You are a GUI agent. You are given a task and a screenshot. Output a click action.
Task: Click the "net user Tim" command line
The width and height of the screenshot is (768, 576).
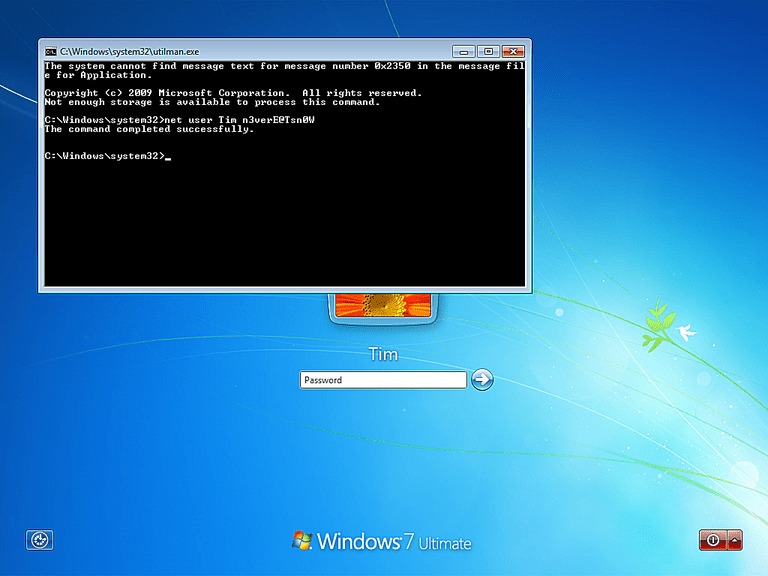pyautogui.click(x=180, y=120)
